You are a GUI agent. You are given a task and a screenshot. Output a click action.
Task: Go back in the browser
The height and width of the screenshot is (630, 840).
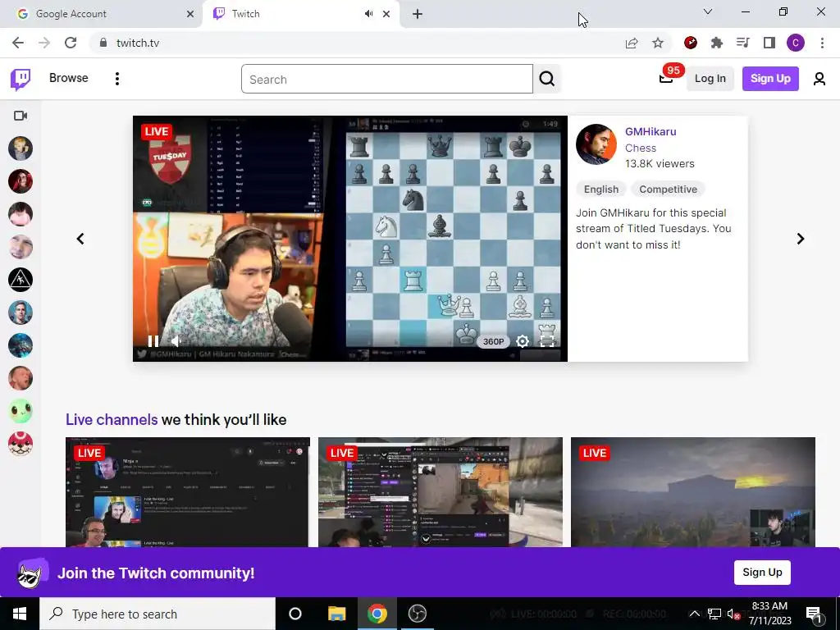point(18,43)
